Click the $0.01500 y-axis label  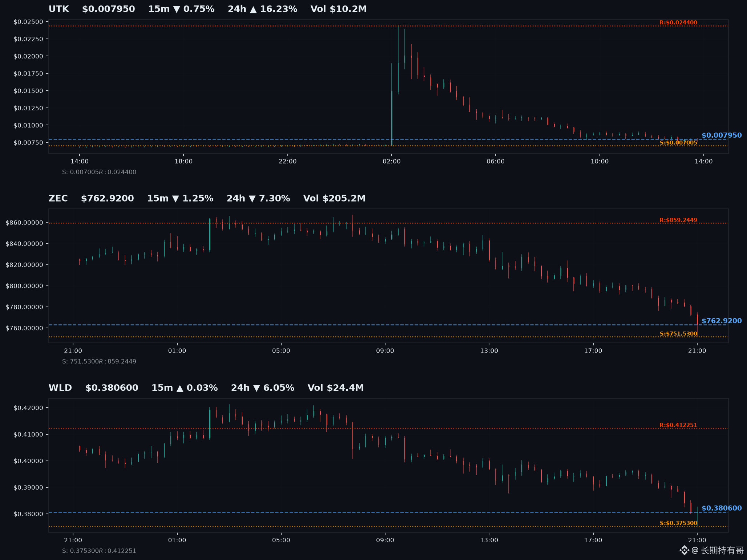coord(28,91)
